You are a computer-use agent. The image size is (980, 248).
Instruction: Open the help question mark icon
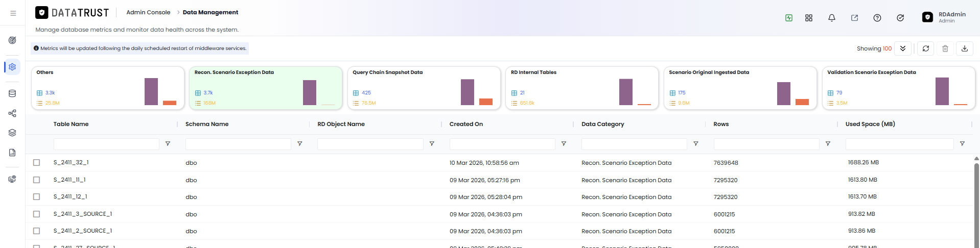[877, 18]
